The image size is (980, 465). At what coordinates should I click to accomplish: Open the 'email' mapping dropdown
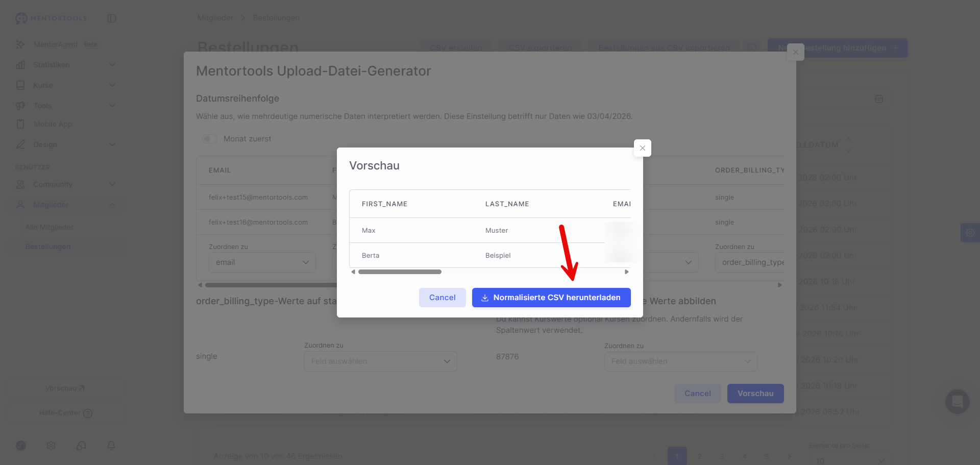262,262
